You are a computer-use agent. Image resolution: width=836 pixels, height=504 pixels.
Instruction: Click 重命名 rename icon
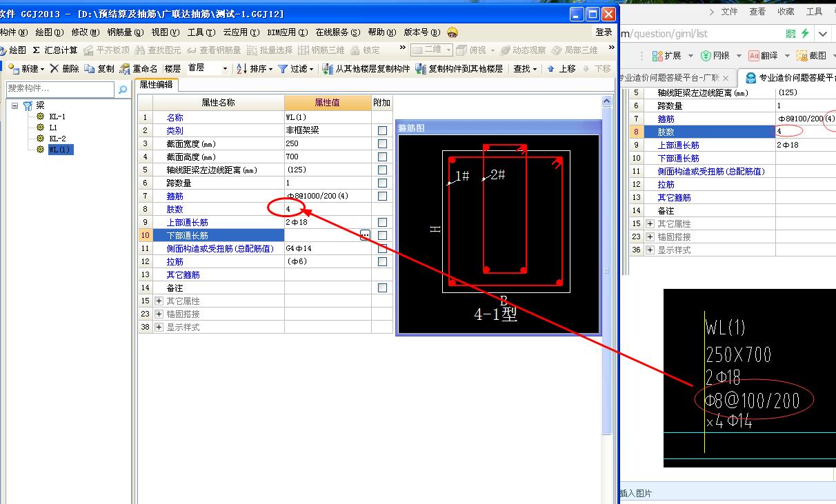click(x=139, y=69)
